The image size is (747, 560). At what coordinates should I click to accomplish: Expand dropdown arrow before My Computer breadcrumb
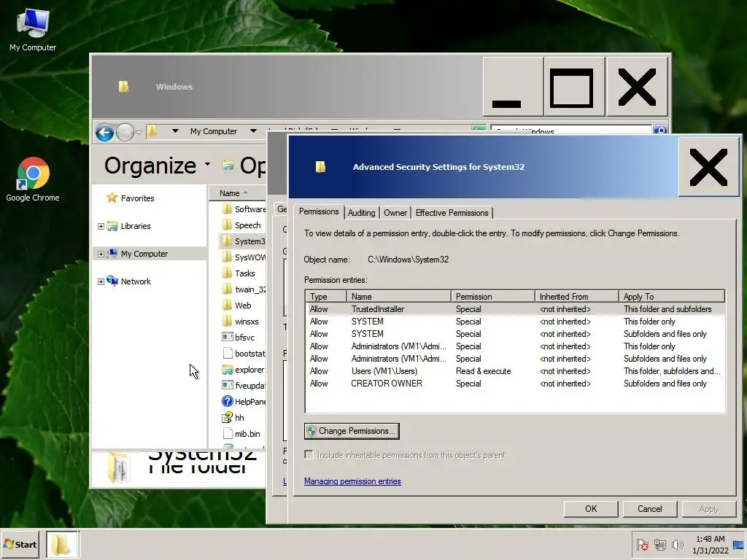[175, 131]
